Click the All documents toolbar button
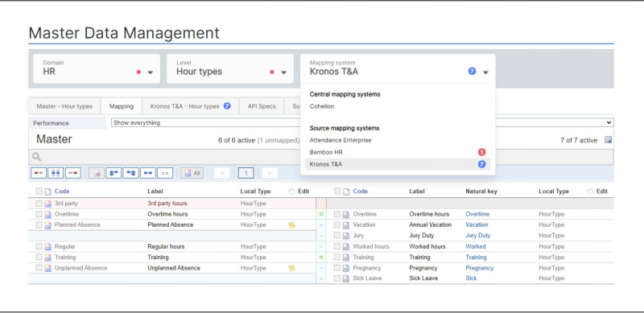 coord(192,173)
